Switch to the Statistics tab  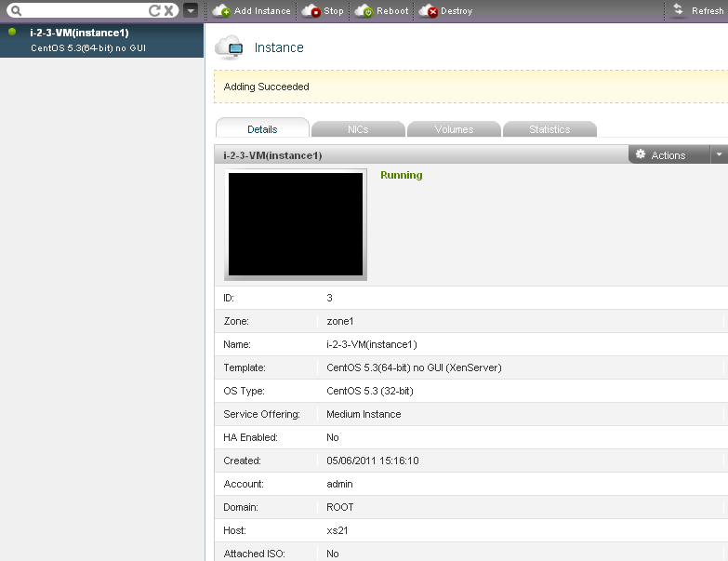(x=549, y=129)
